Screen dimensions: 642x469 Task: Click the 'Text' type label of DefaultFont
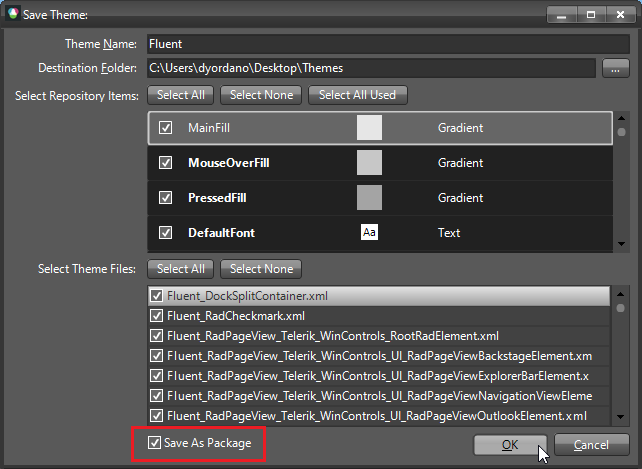coord(449,233)
